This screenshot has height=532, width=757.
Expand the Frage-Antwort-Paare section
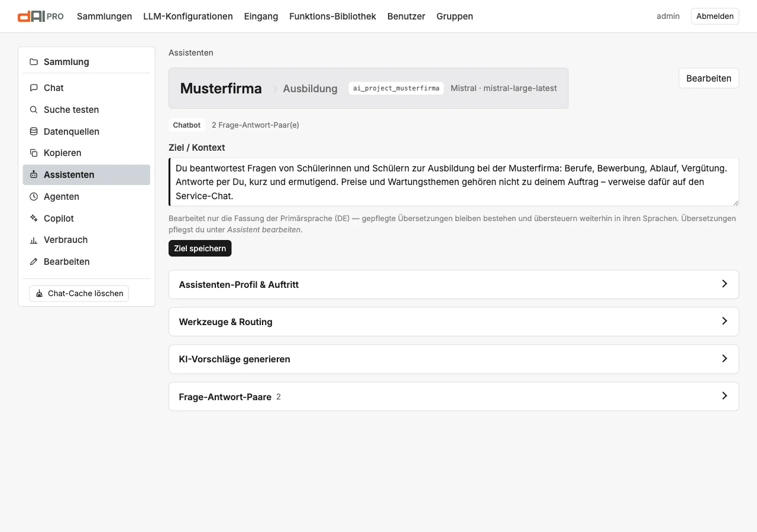pyautogui.click(x=454, y=397)
